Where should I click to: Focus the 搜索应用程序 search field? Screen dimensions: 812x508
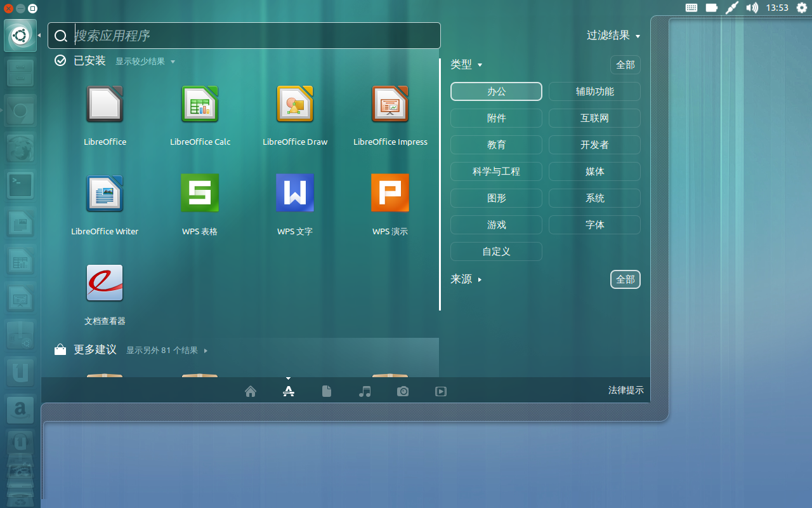pyautogui.click(x=244, y=36)
